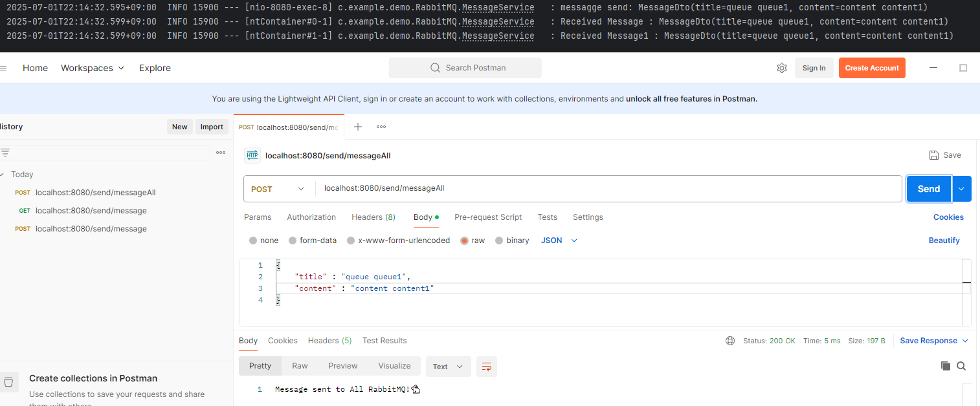Expand the Save Response dropdown
The height and width of the screenshot is (406, 980).
pos(934,341)
